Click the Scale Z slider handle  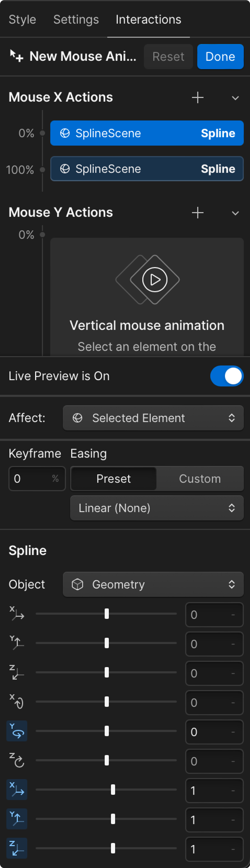click(x=113, y=848)
